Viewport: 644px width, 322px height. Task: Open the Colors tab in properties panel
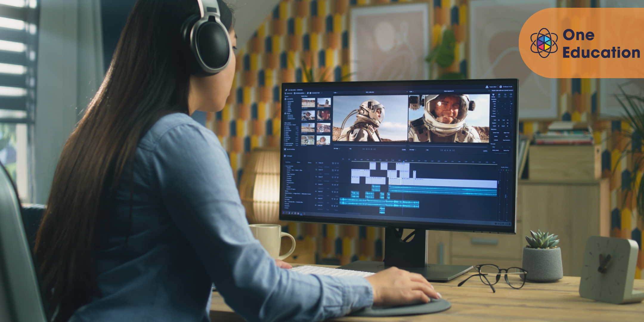pos(505,95)
